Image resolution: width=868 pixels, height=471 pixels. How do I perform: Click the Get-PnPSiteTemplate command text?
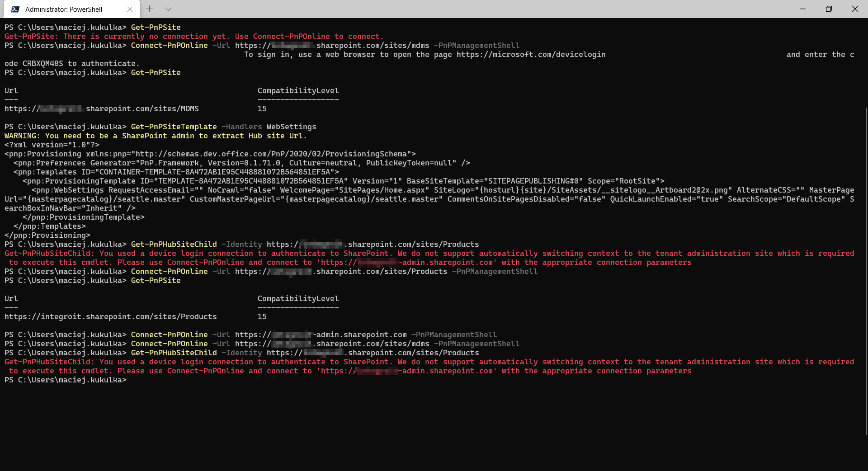pyautogui.click(x=173, y=127)
